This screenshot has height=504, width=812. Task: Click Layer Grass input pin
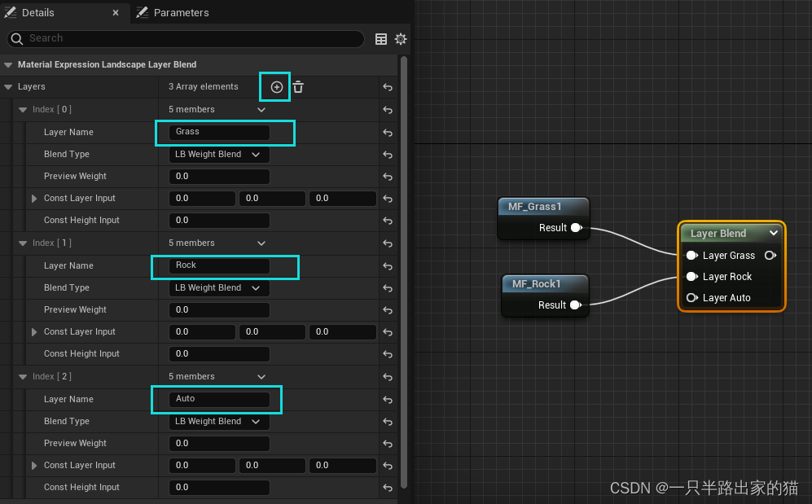tap(691, 255)
